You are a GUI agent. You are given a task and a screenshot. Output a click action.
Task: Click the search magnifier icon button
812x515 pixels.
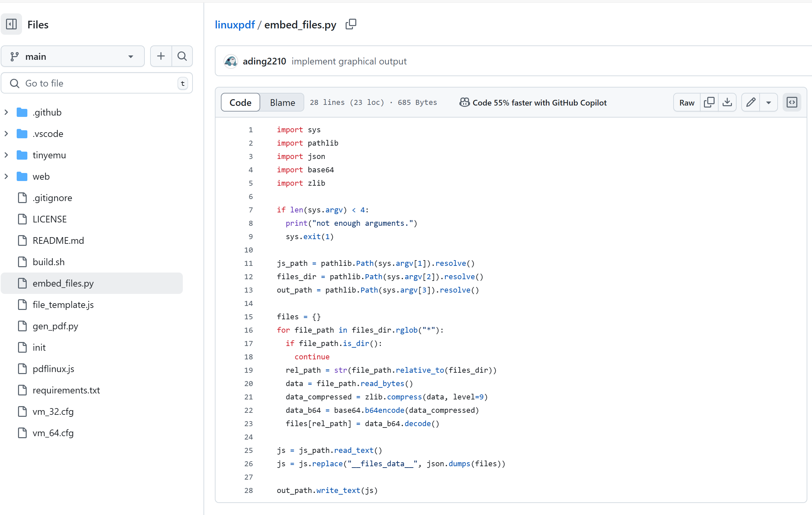182,56
